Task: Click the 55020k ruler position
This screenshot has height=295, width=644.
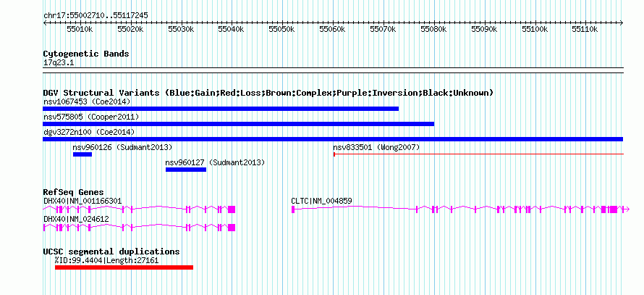Action: pyautogui.click(x=130, y=29)
